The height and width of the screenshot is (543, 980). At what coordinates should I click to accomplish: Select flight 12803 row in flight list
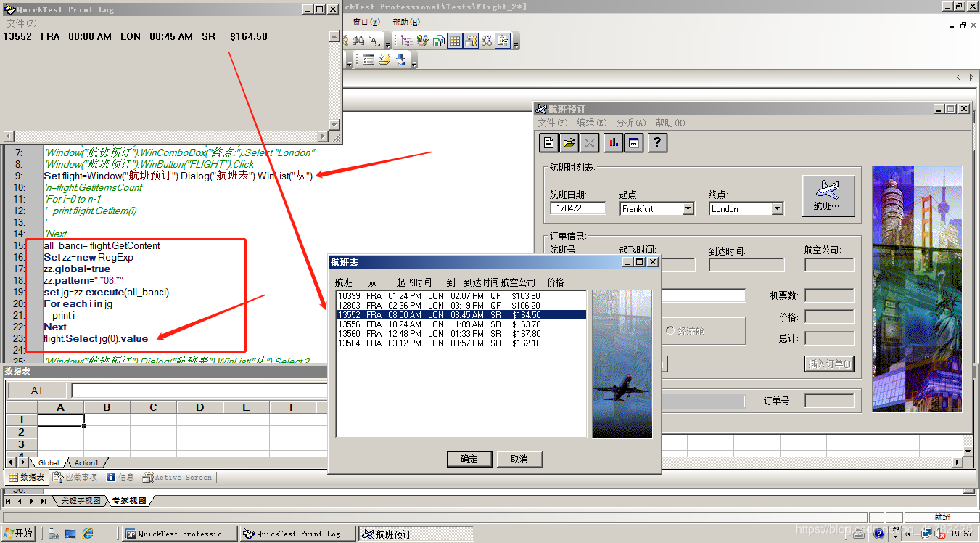(x=461, y=306)
